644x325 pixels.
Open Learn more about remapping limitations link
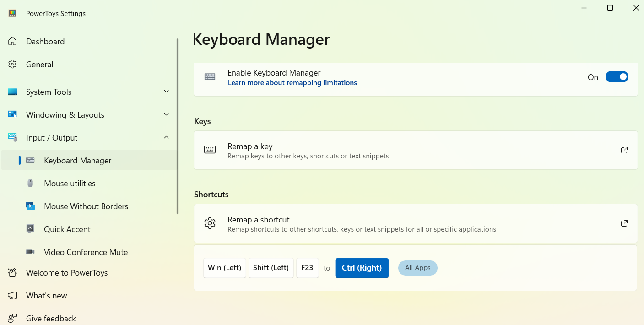292,83
